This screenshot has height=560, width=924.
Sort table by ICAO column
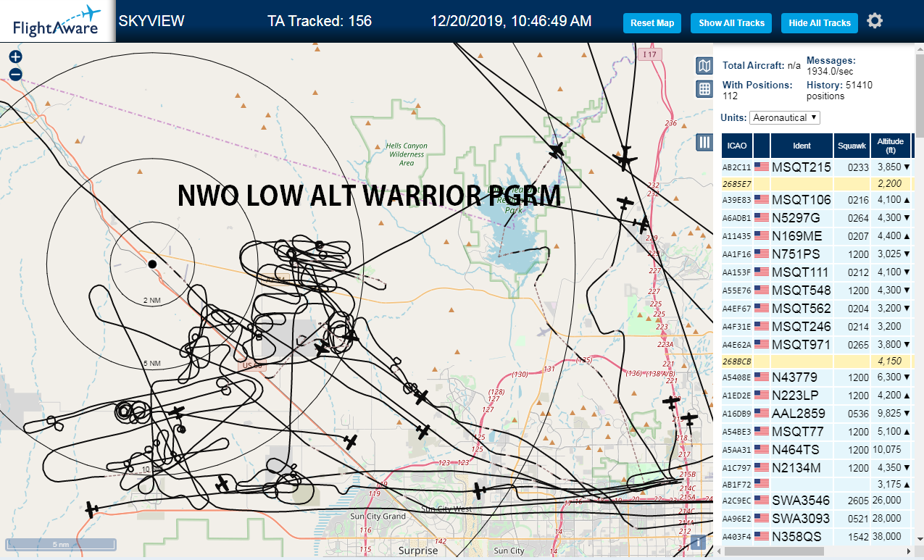[x=737, y=146]
